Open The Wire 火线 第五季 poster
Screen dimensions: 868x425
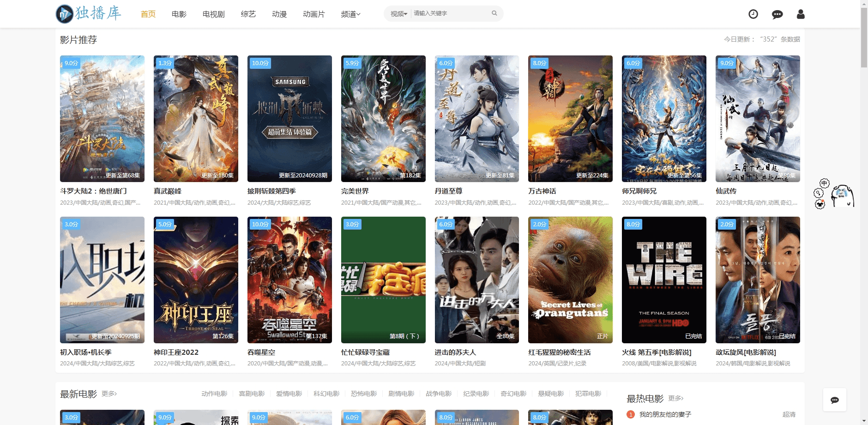[x=664, y=280]
